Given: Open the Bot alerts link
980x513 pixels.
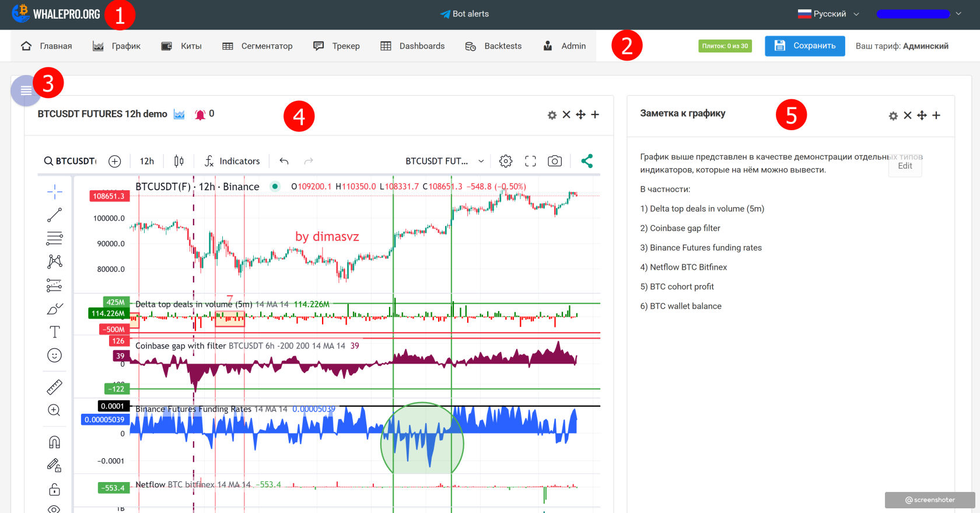Looking at the screenshot, I should coord(464,14).
